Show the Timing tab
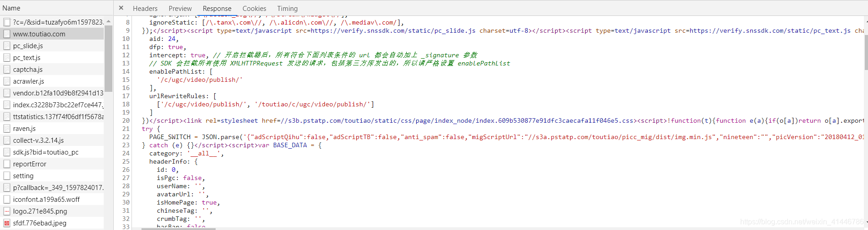This screenshot has width=868, height=230. click(x=288, y=8)
